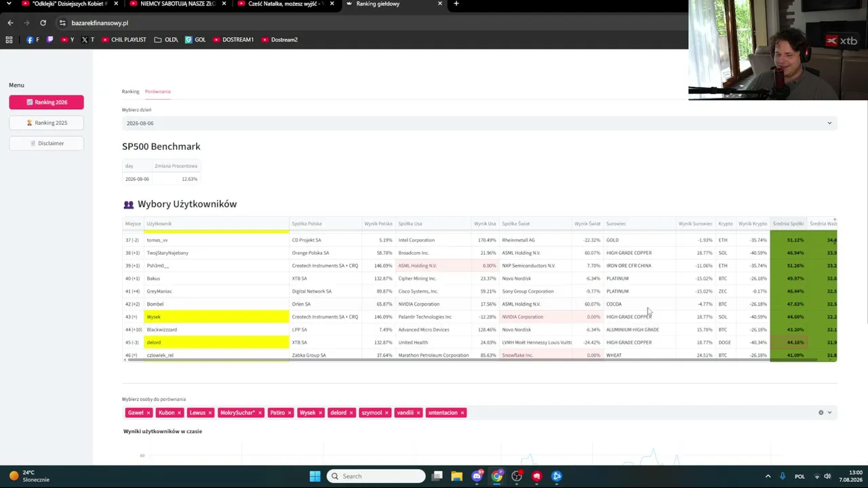Select Ranking 2025 in the sidebar menu
The image size is (868, 488).
46,123
